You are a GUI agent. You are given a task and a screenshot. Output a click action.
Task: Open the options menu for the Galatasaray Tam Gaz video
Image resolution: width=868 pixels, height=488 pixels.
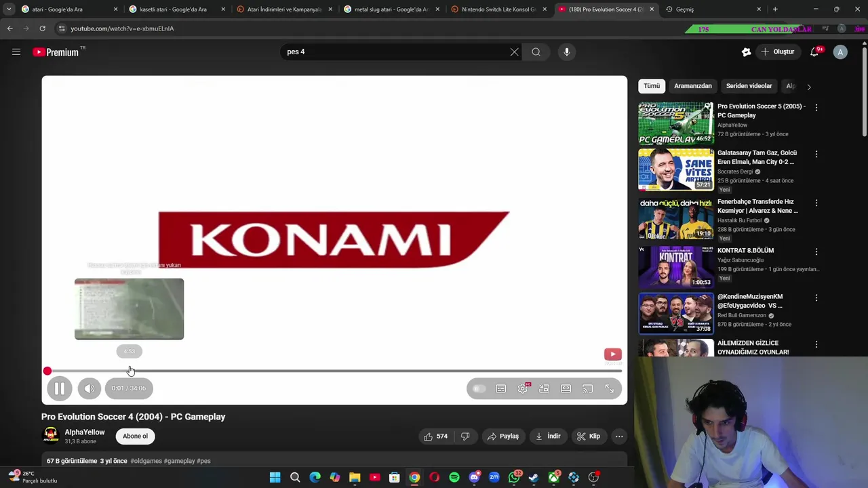pyautogui.click(x=816, y=155)
